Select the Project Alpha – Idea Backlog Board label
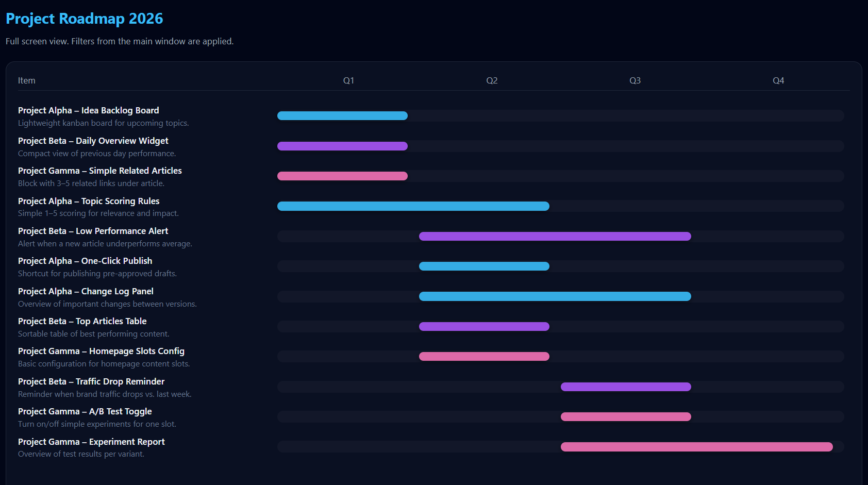This screenshot has height=485, width=868. click(88, 110)
